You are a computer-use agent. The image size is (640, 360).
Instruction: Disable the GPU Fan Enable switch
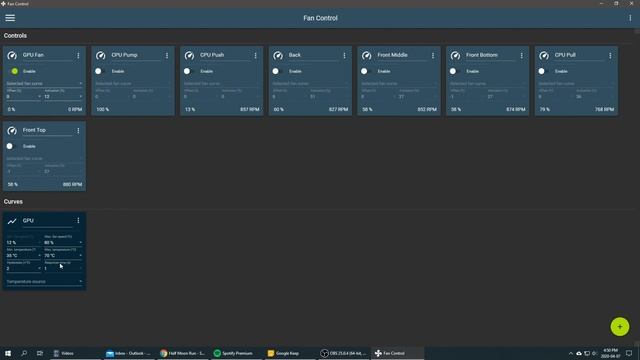pyautogui.click(x=13, y=71)
